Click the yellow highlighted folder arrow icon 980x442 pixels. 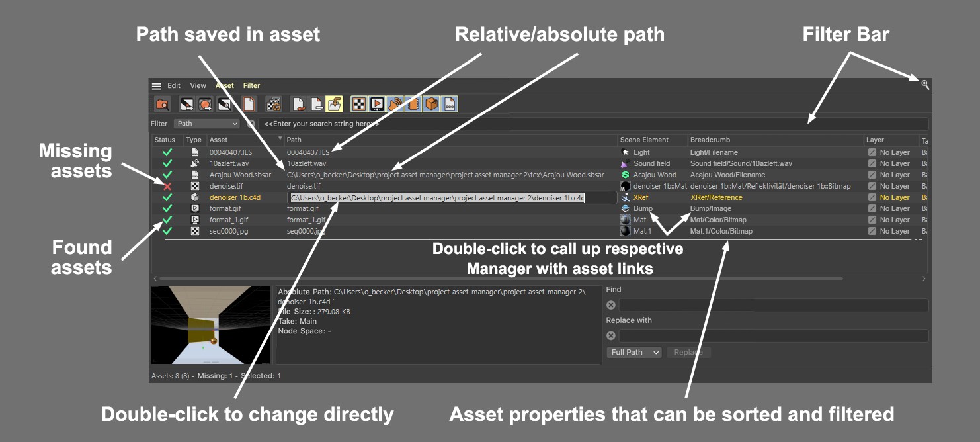pyautogui.click(x=335, y=104)
